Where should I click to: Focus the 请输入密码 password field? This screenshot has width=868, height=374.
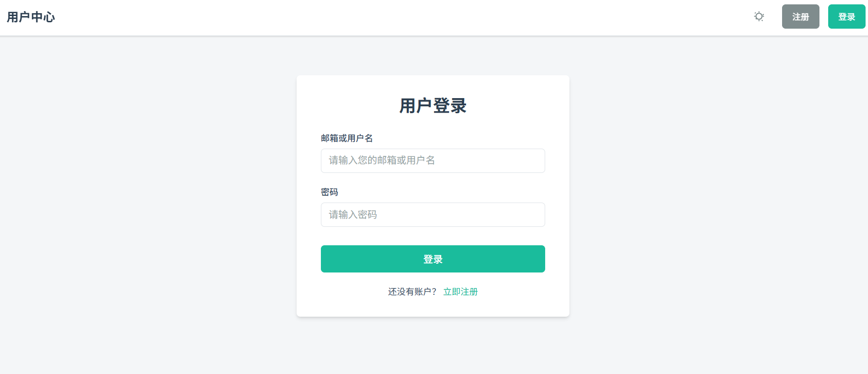[x=433, y=215]
